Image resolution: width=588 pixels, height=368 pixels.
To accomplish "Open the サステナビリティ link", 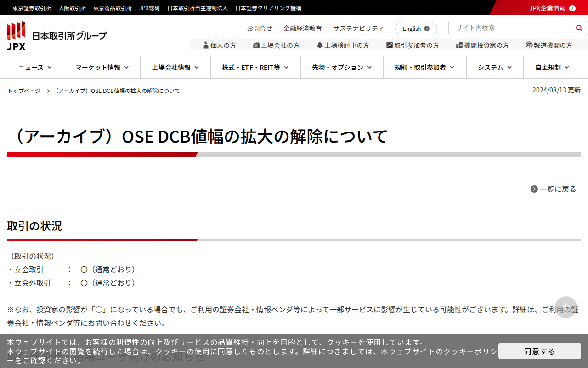I will click(358, 29).
